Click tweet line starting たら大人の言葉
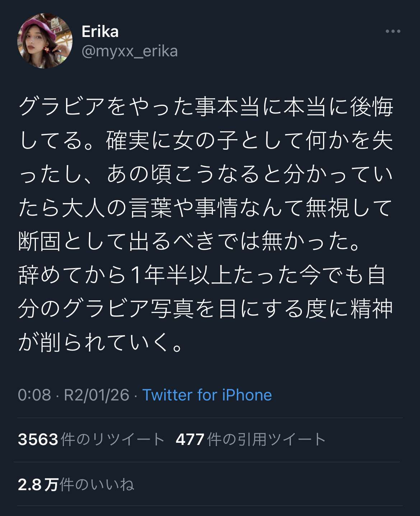The image size is (420, 516). 206,208
